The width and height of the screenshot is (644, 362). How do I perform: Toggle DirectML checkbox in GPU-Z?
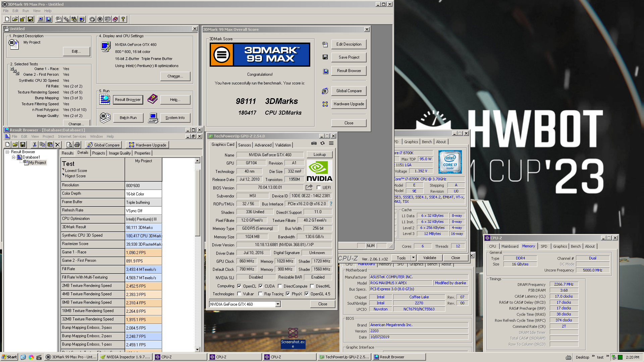[x=312, y=286]
